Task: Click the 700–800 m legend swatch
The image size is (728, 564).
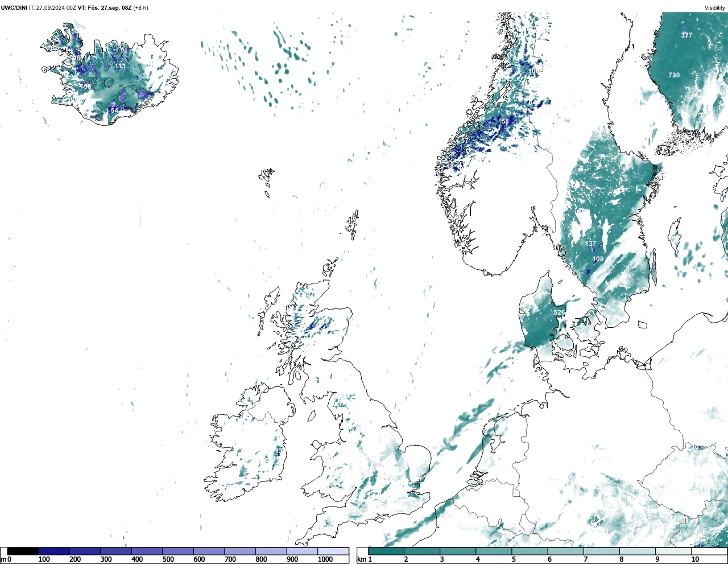Action: coord(240,551)
